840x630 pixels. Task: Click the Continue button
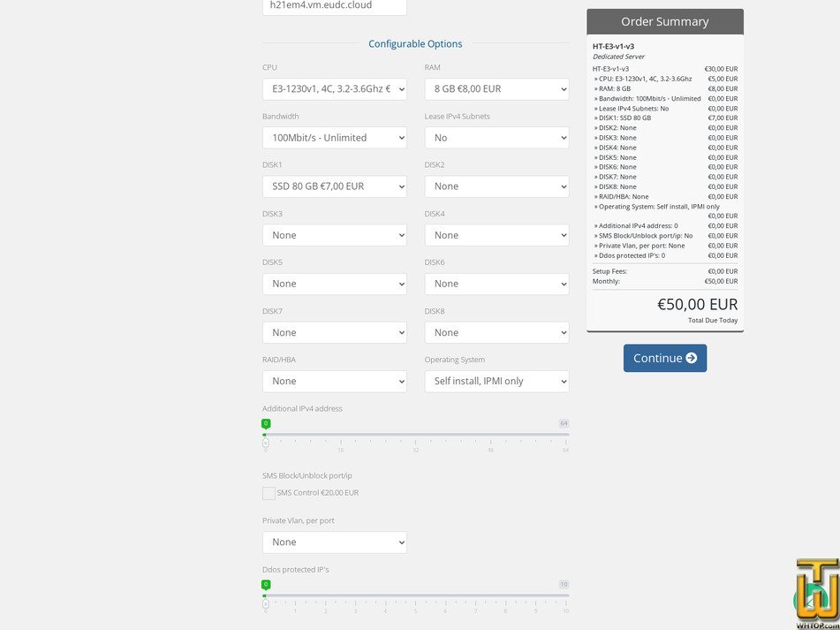pos(664,358)
